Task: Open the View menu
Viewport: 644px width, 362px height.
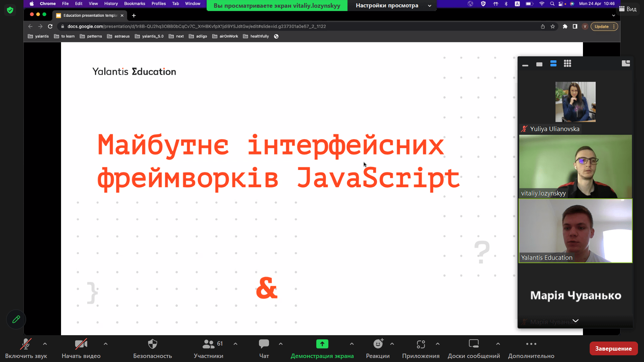Action: coord(93,4)
